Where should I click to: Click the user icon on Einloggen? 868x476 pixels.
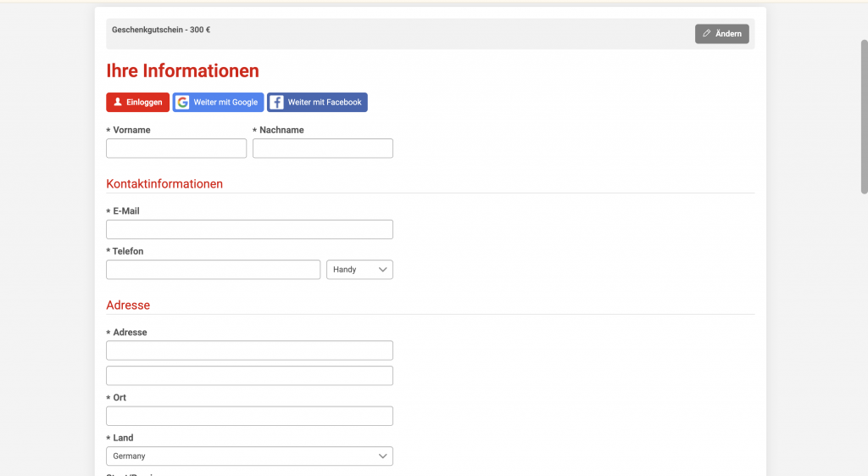tap(118, 103)
